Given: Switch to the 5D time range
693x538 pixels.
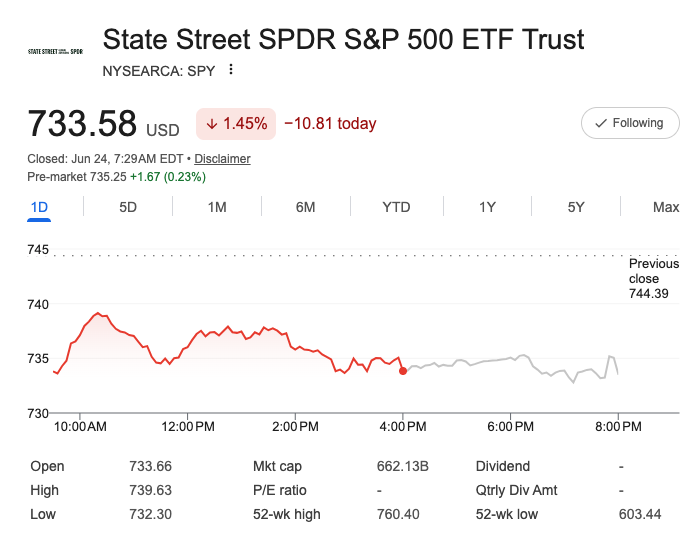Looking at the screenshot, I should [x=128, y=207].
